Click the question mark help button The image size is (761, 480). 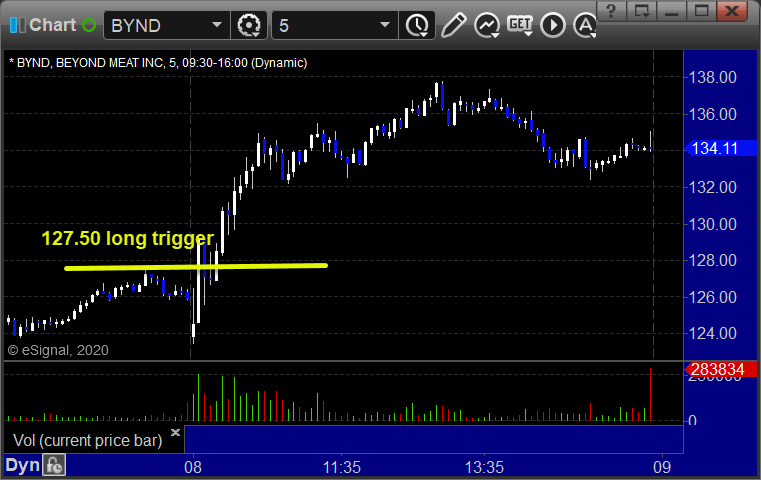tap(611, 11)
